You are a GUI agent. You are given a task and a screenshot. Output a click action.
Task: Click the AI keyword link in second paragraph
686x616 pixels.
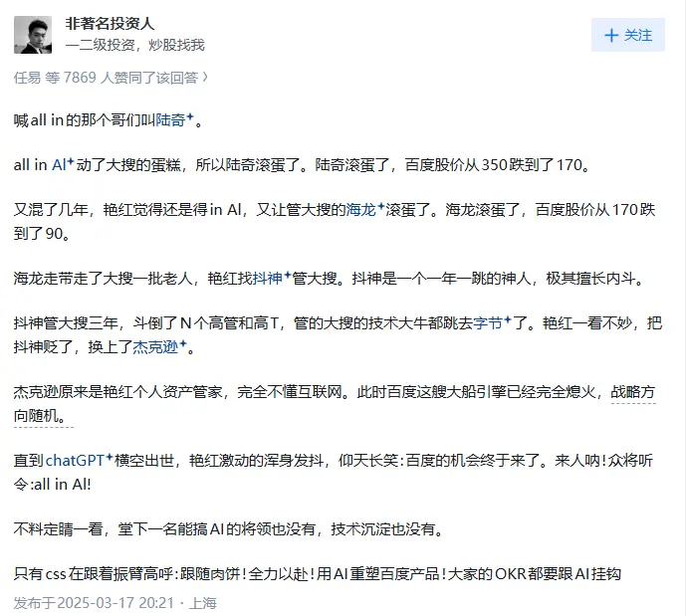coord(59,165)
